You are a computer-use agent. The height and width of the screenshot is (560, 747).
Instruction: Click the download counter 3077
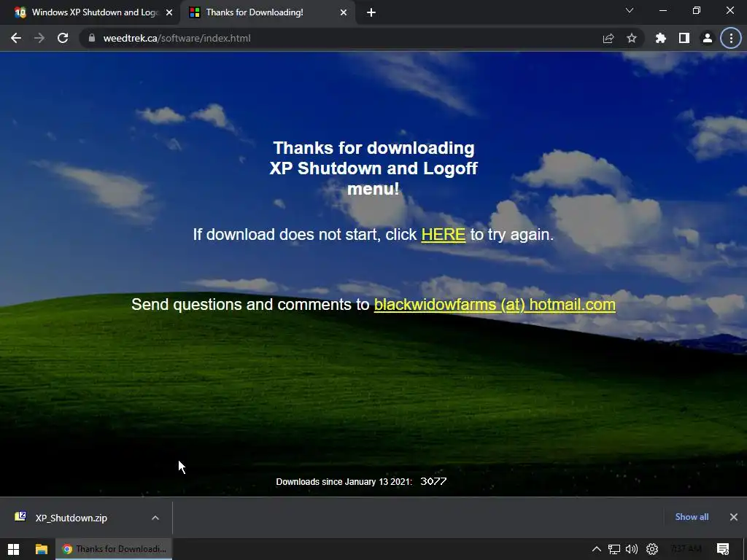click(x=433, y=481)
